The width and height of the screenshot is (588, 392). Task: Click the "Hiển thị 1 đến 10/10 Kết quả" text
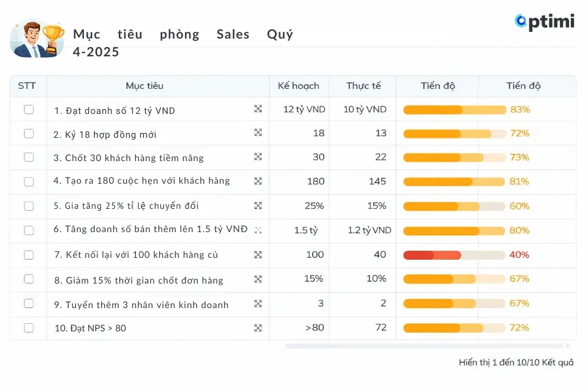(518, 362)
